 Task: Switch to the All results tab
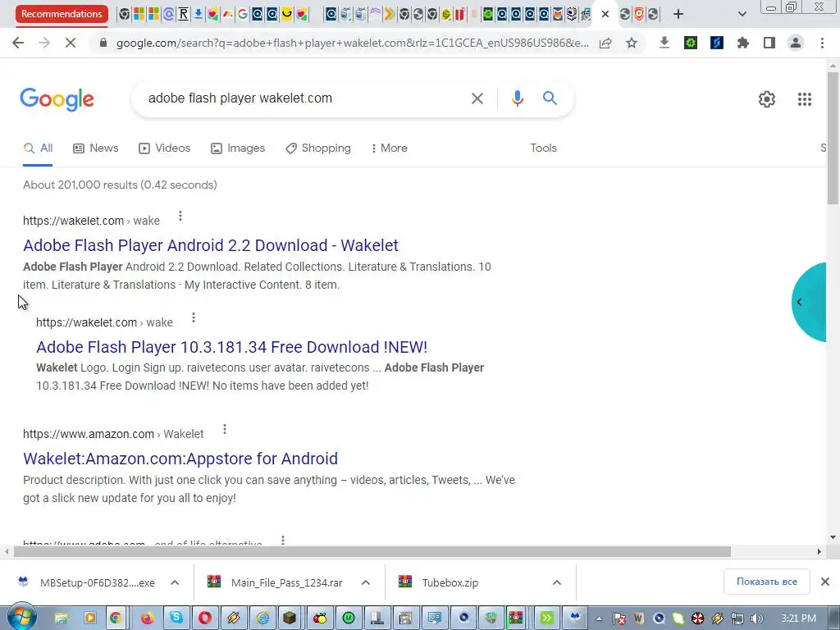38,148
